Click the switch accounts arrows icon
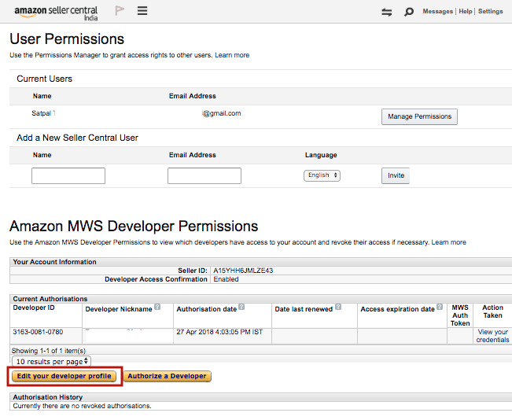 (x=387, y=13)
